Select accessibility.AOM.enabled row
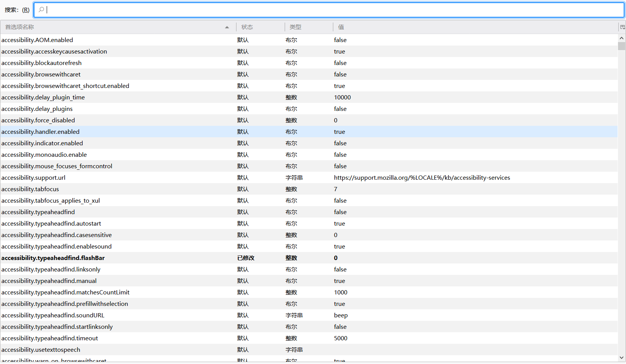 point(309,40)
